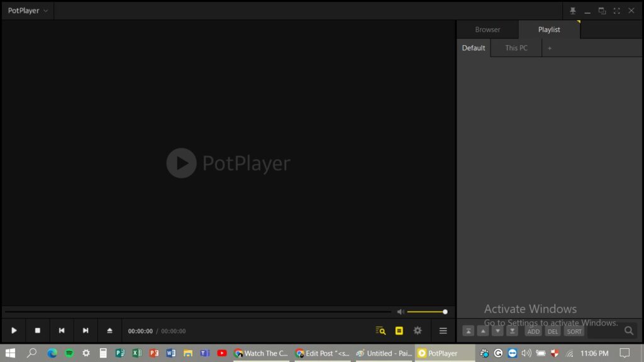Open the PotPlayer main menu dropdown
This screenshot has width=644, height=362.
pos(28,11)
